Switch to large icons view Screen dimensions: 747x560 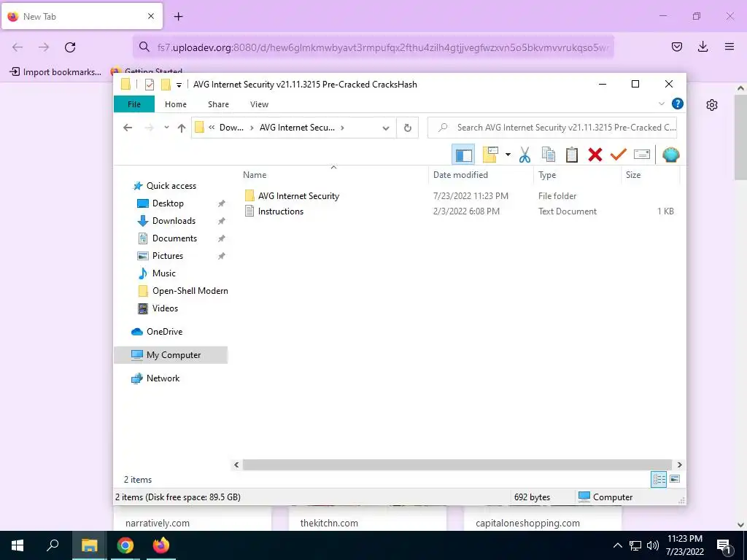675,479
